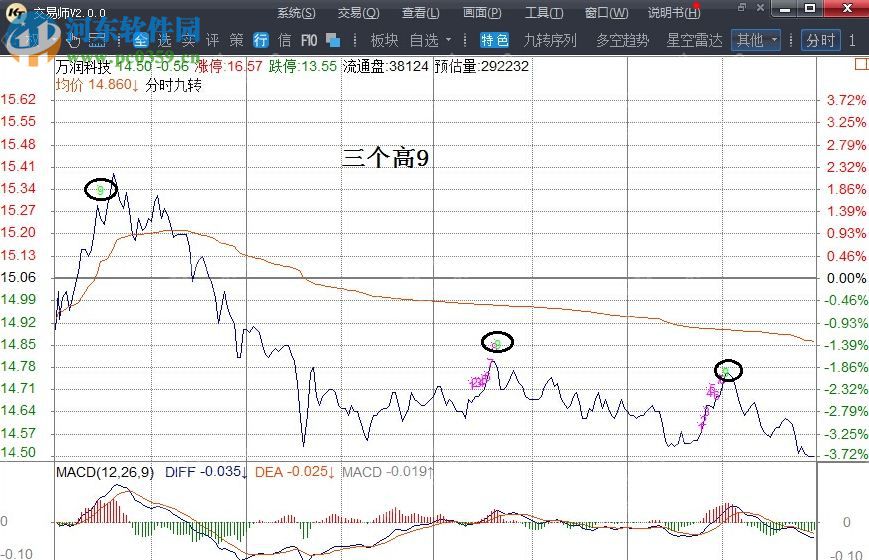The image size is (869, 560).
Task: Click the number 1 next to 分时
Action: pos(852,40)
